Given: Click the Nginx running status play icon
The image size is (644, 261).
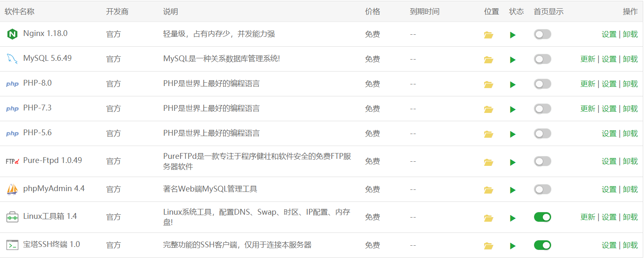Looking at the screenshot, I should [x=513, y=35].
